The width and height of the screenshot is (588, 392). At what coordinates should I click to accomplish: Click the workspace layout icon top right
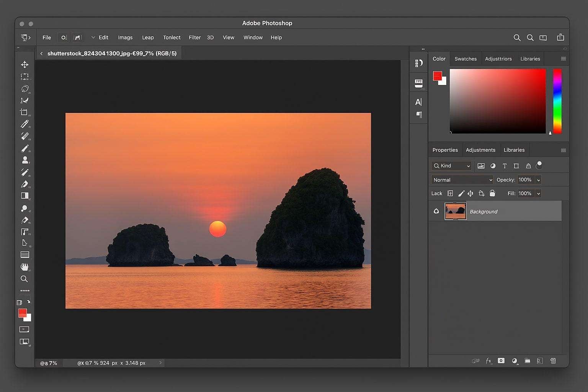tap(543, 38)
